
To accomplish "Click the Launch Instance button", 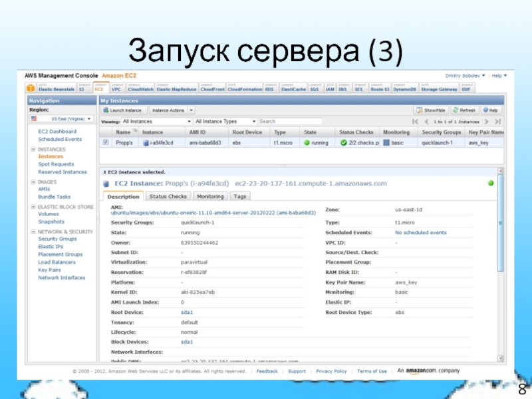I will pyautogui.click(x=124, y=110).
